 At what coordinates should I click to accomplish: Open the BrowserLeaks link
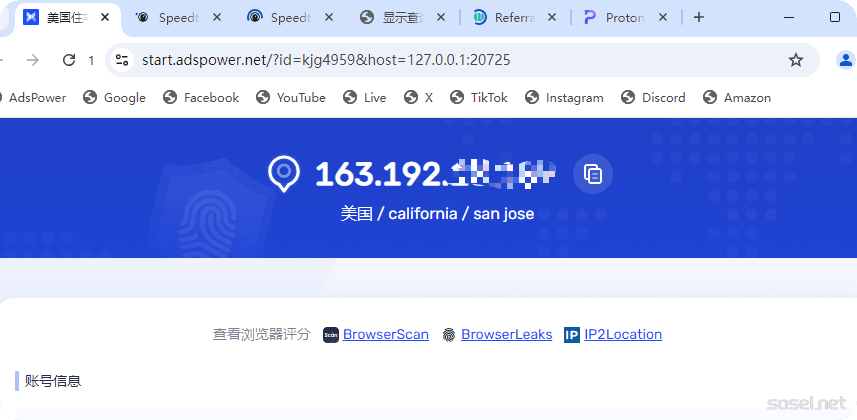click(506, 335)
